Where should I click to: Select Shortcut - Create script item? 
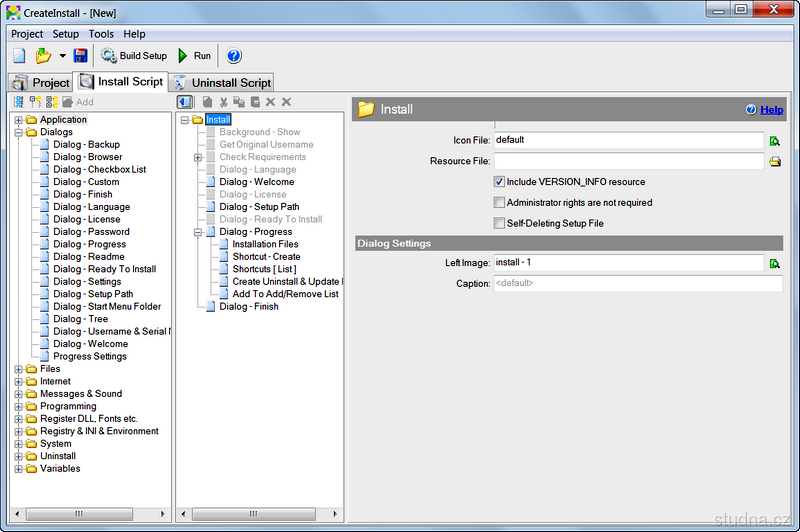[266, 257]
